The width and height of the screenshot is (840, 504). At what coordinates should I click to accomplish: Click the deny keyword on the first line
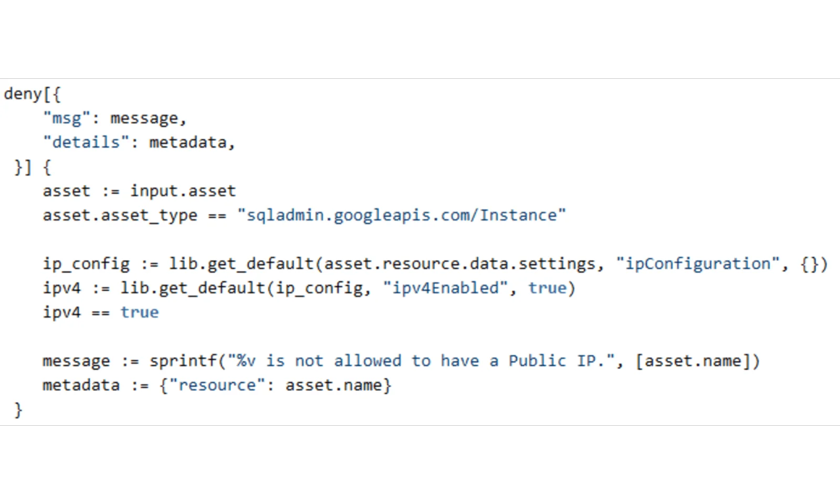(x=23, y=94)
